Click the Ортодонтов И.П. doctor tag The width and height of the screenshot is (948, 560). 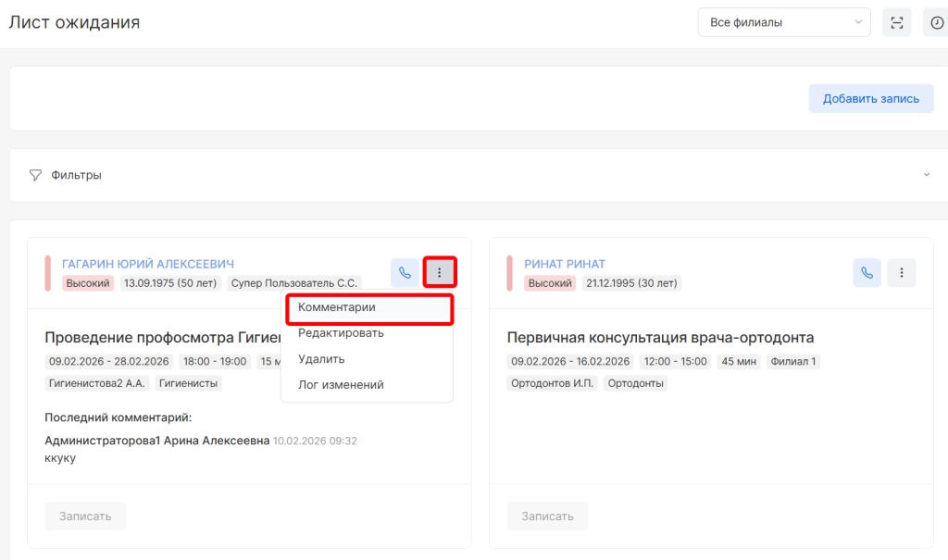[553, 383]
